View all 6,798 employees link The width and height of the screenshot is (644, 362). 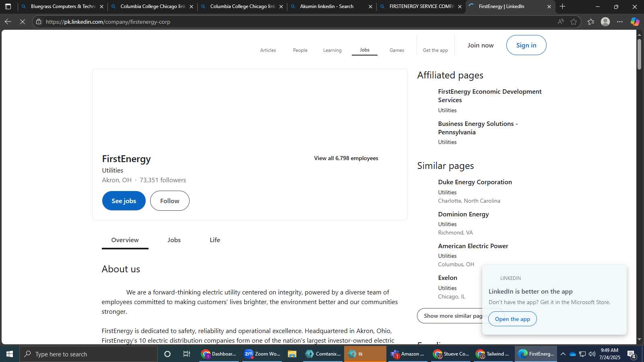click(346, 158)
